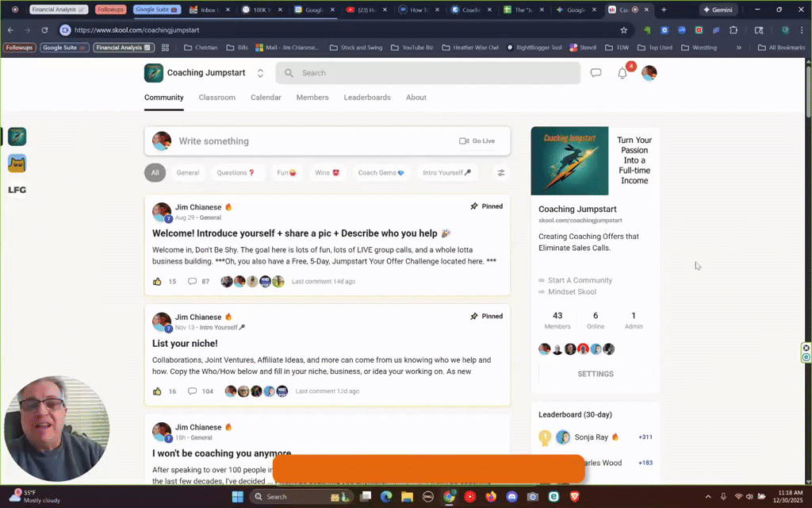Open the notifications bell
Image resolution: width=812 pixels, height=508 pixels.
click(x=622, y=74)
